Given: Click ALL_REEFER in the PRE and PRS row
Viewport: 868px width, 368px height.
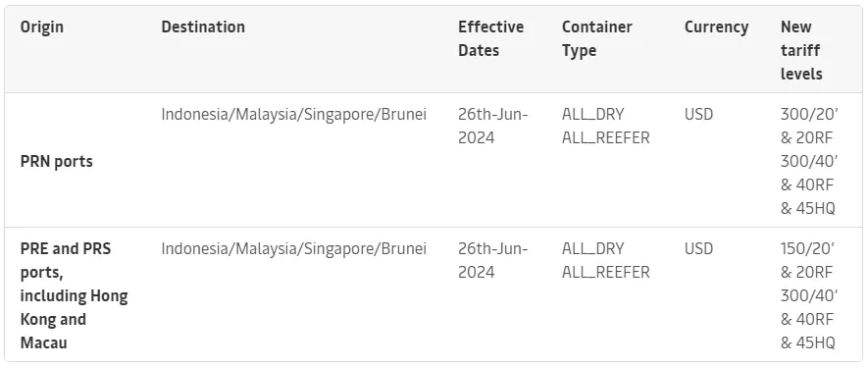Looking at the screenshot, I should (x=605, y=272).
